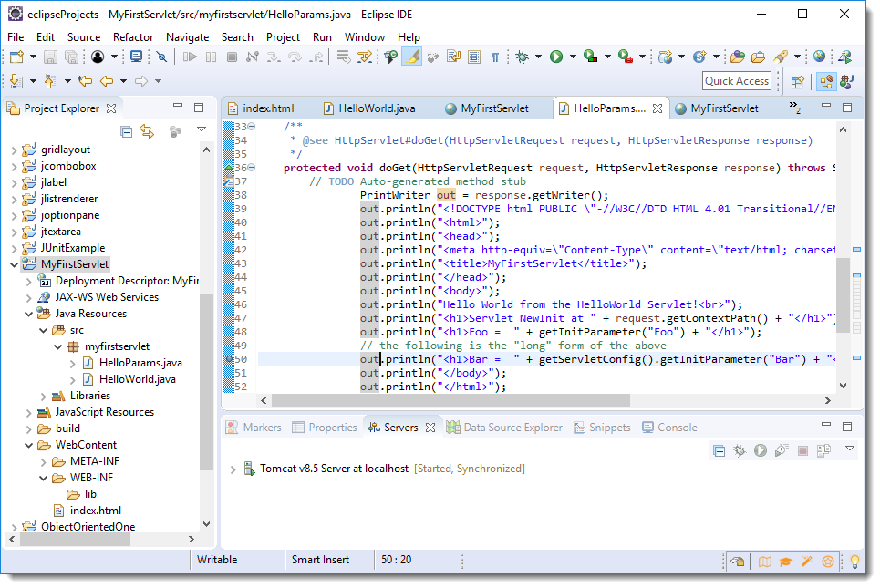The height and width of the screenshot is (588, 880).
Task: Click the Open Perspective icon
Action: coord(798,82)
